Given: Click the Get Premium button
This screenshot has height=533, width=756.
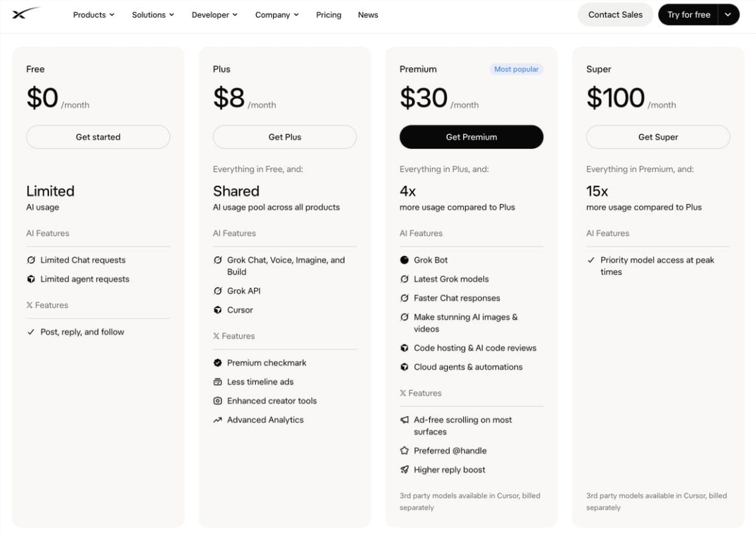Looking at the screenshot, I should point(471,137).
